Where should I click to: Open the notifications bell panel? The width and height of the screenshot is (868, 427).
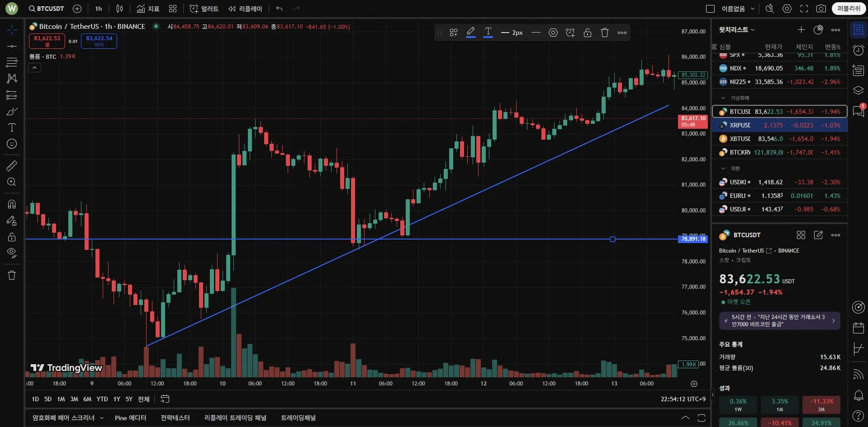pos(858,395)
